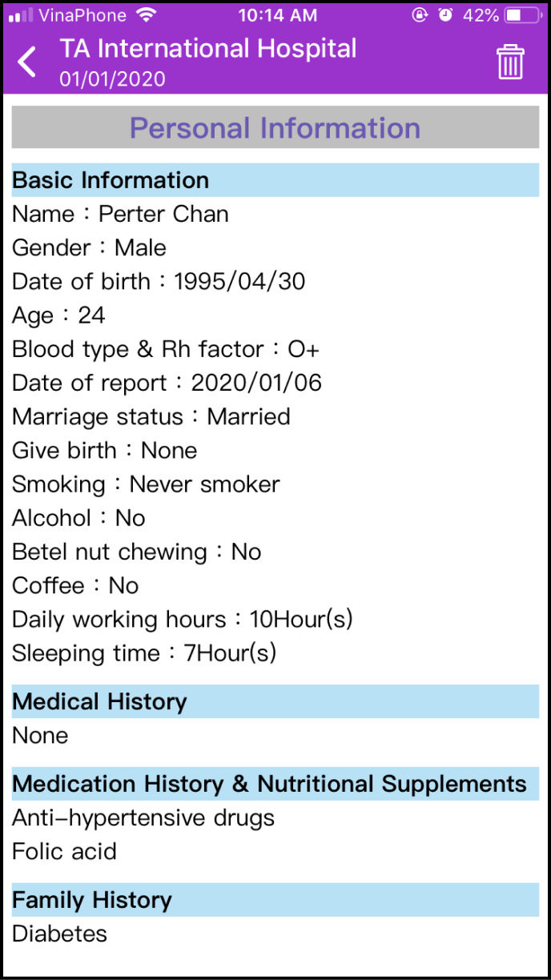
Task: Tap the Blood type & Rh factor row
Action: 166,349
